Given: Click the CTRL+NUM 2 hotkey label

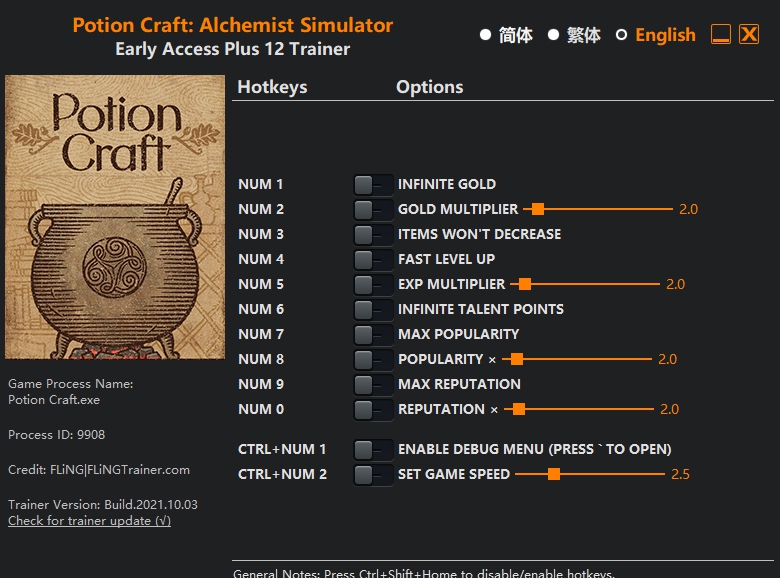Looking at the screenshot, I should point(283,475).
